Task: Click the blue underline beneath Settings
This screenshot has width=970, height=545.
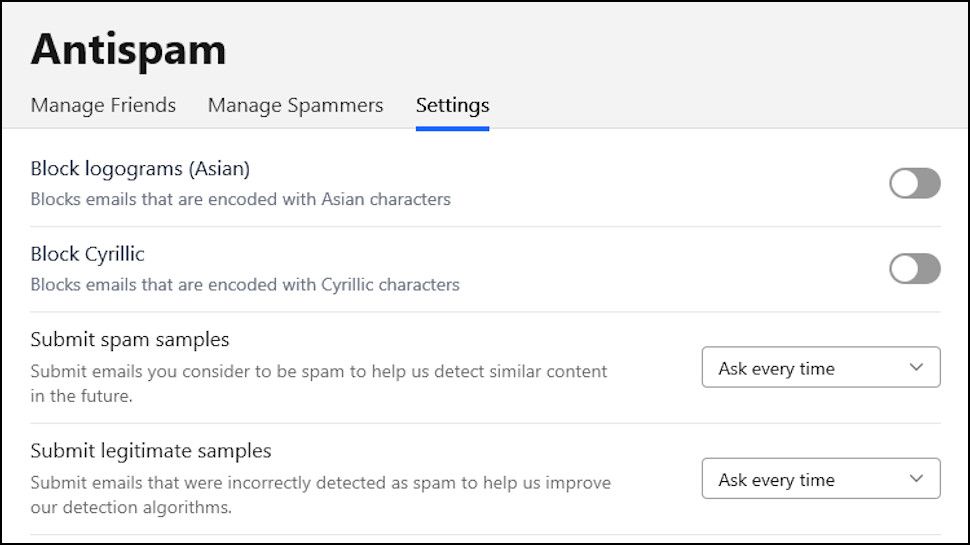Action: click(452, 128)
